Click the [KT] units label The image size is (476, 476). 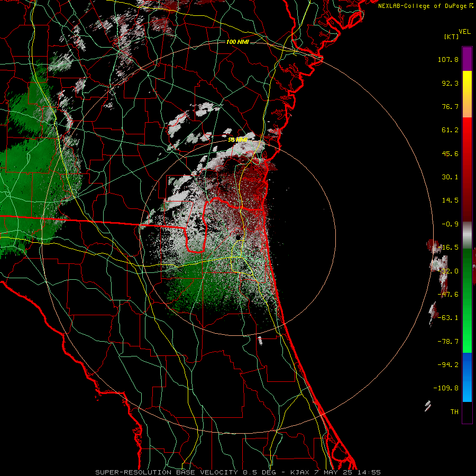(452, 36)
